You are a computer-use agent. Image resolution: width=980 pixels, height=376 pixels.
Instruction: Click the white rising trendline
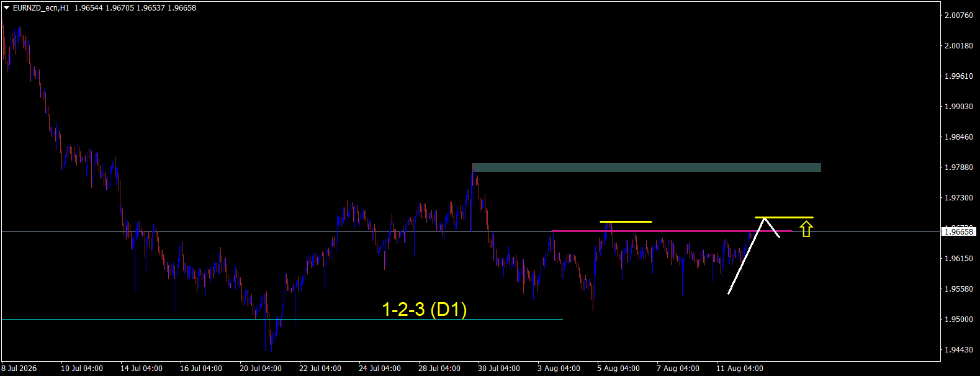point(746,256)
